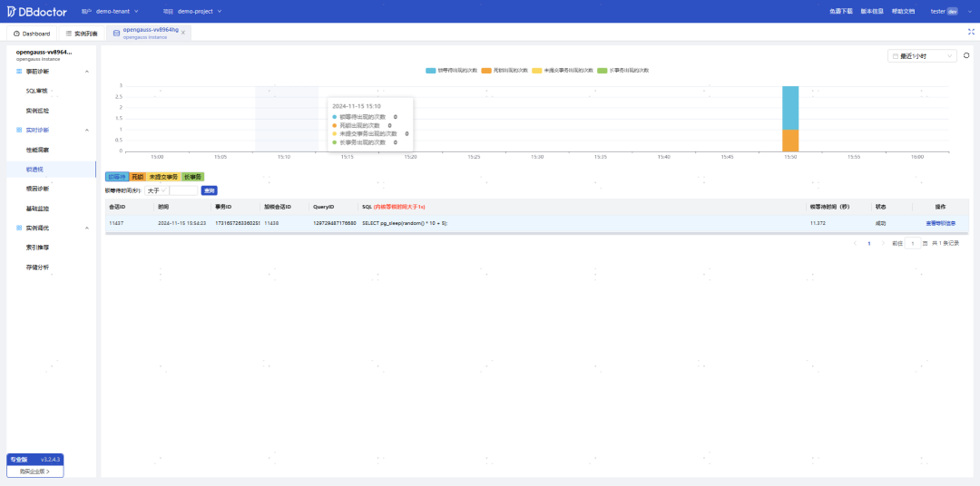Screen dimensions: 980x486
Task: Focus the 前往 page jump input
Action: [x=913, y=243]
